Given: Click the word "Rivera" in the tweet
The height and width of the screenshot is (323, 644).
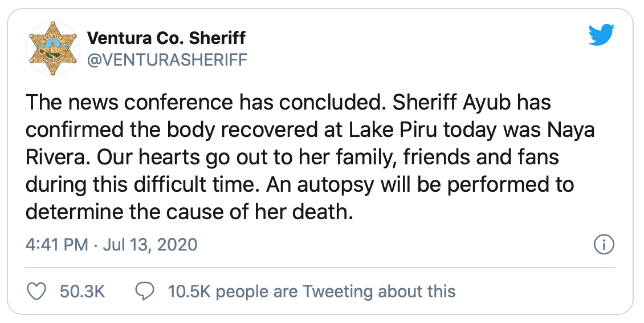Looking at the screenshot, I should pos(54,158).
